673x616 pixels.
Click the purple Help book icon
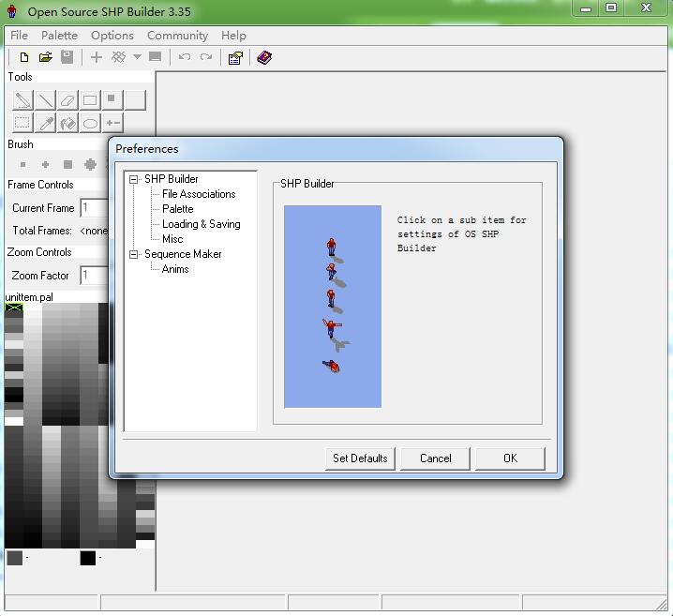pos(264,57)
